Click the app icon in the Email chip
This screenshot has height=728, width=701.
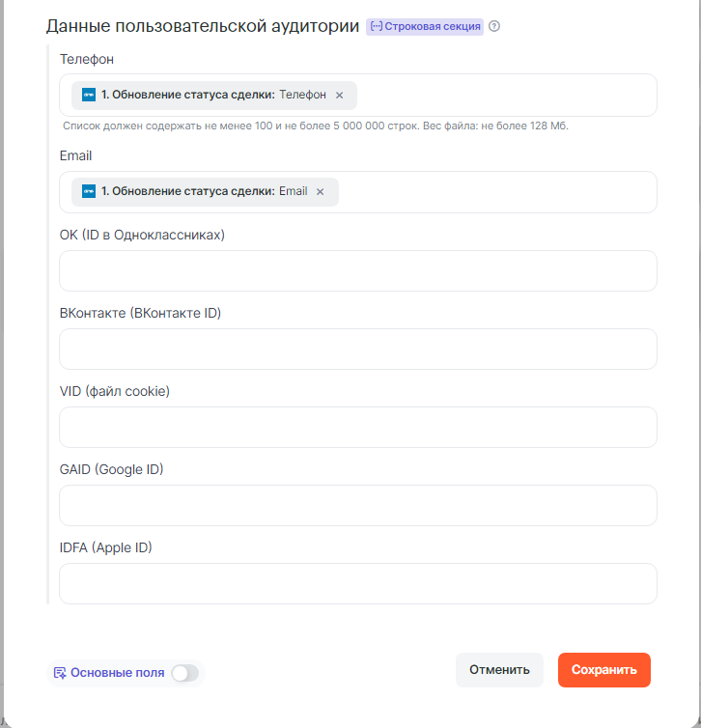point(89,191)
